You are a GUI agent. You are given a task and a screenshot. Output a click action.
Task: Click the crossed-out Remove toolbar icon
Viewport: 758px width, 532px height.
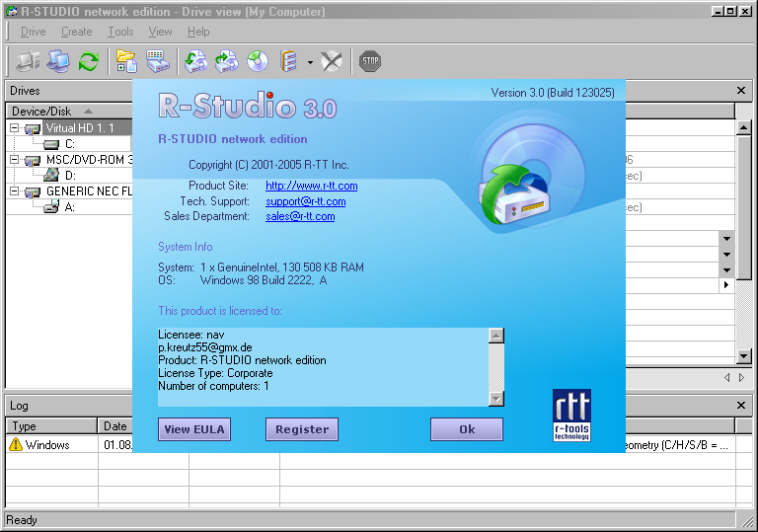[332, 62]
